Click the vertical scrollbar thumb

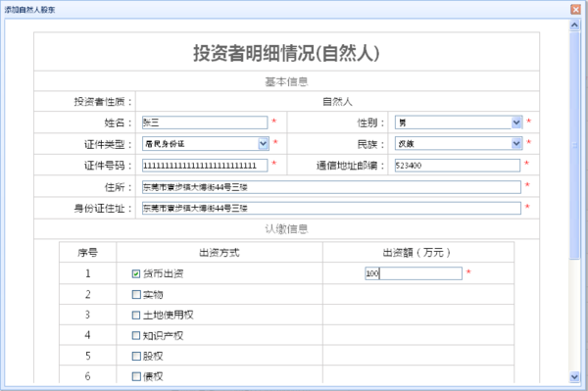(574, 145)
